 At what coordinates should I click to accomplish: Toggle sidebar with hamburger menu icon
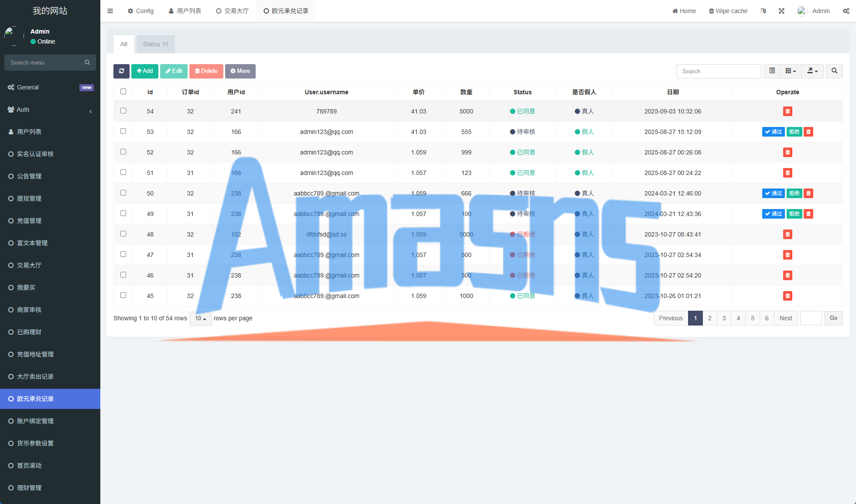pos(110,11)
